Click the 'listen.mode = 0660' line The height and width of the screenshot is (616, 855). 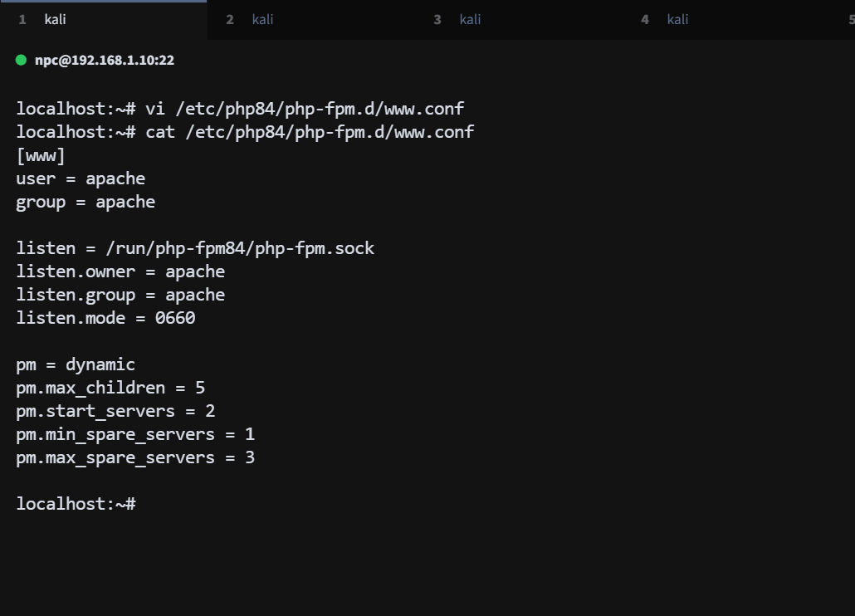(105, 318)
